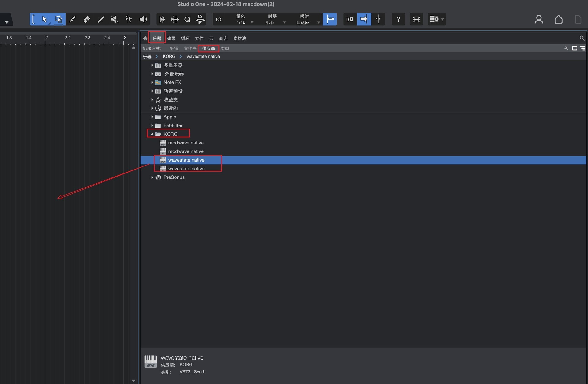This screenshot has height=384, width=588.
Task: Sort by 平铺
Action: coord(174,48)
